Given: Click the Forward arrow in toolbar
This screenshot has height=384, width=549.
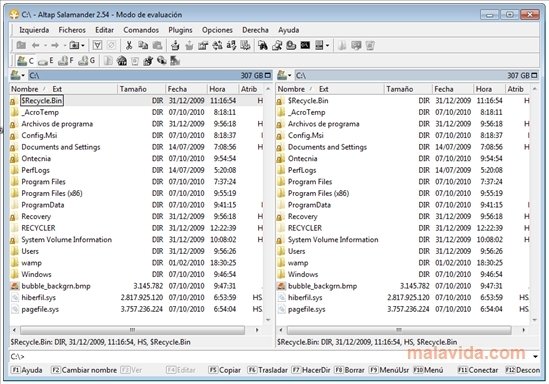Looking at the screenshot, I should [55, 45].
